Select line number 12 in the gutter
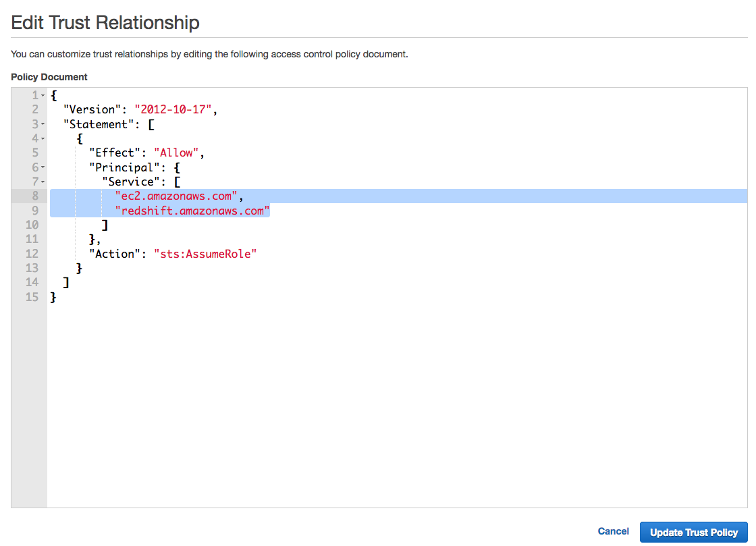Screen dimensions: 756x546 click(x=32, y=254)
